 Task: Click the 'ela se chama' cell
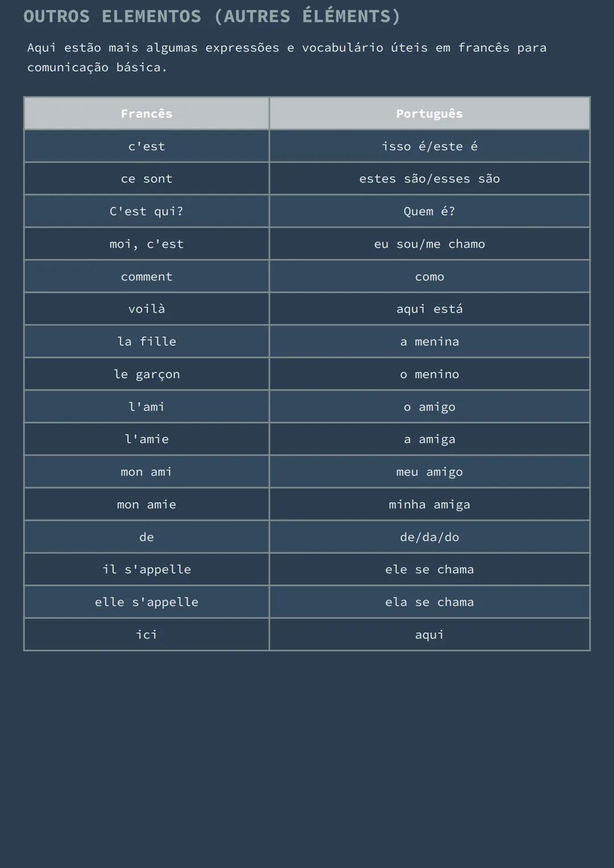pos(429,602)
